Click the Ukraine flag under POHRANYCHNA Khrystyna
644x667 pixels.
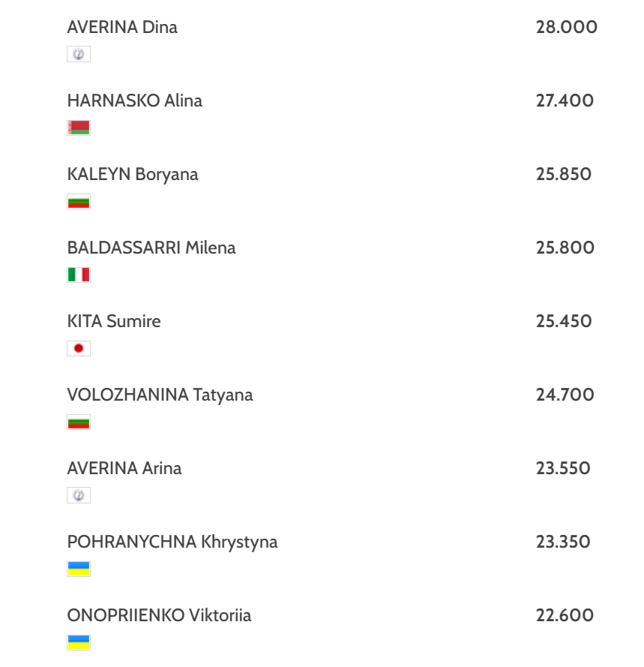point(79,569)
